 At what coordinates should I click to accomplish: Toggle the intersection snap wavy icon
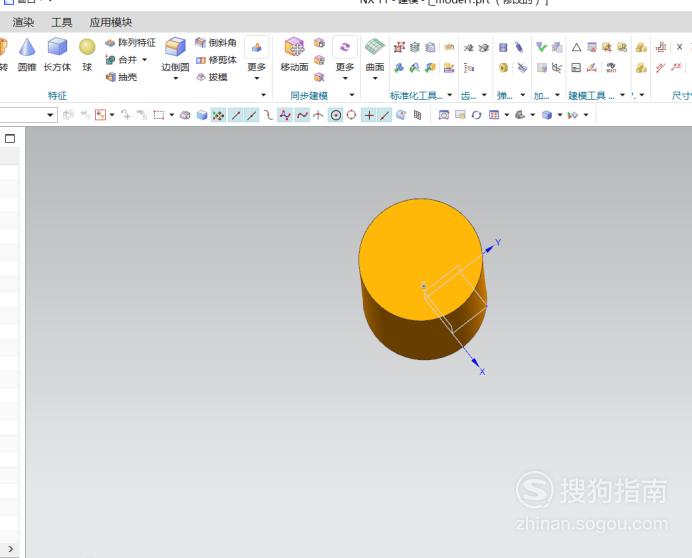point(302,115)
